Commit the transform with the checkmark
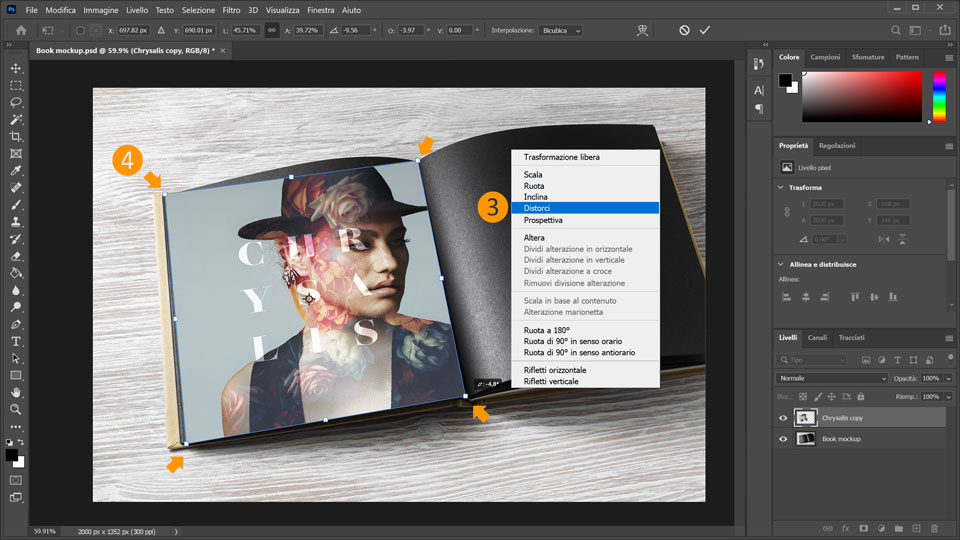The height and width of the screenshot is (540, 960). [705, 30]
